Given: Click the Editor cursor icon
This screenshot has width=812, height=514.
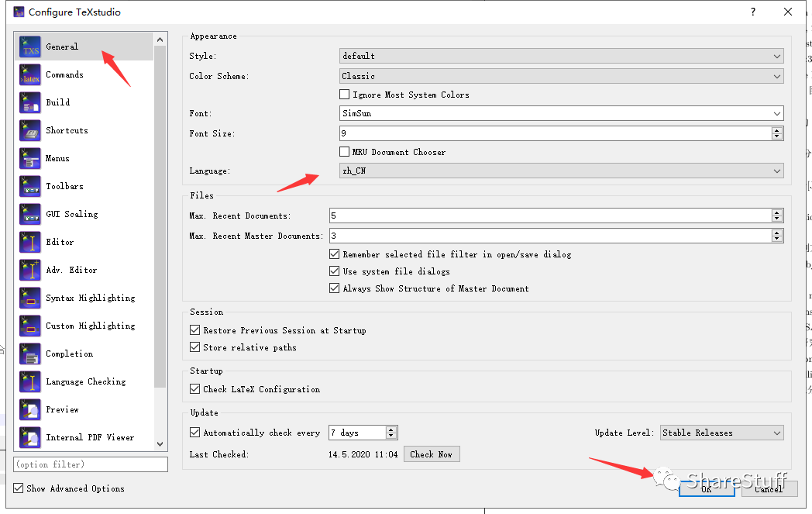Looking at the screenshot, I should 30,243.
